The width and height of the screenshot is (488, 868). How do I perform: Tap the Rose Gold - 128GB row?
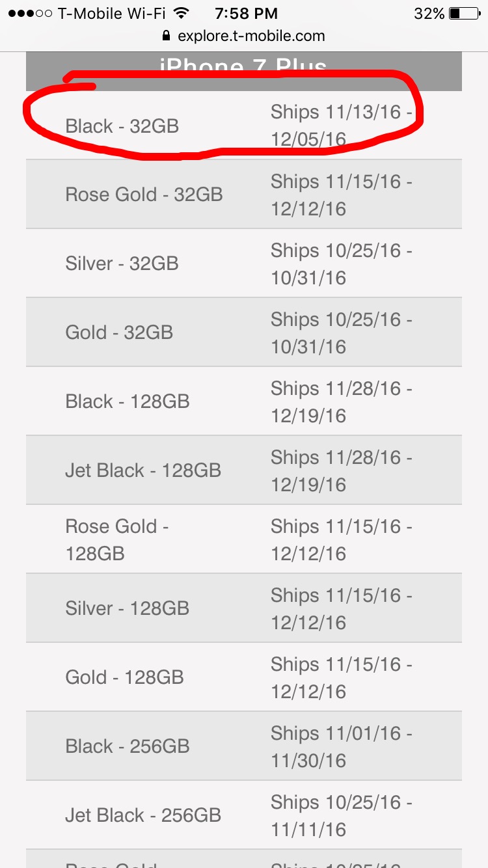tap(244, 539)
